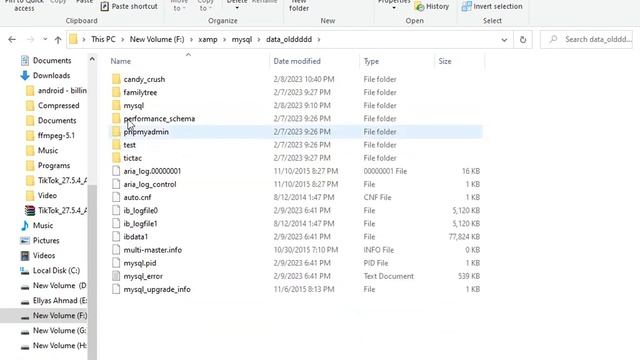640x360 pixels.
Task: Open New Volume (G:) drive
Action: 60,331
